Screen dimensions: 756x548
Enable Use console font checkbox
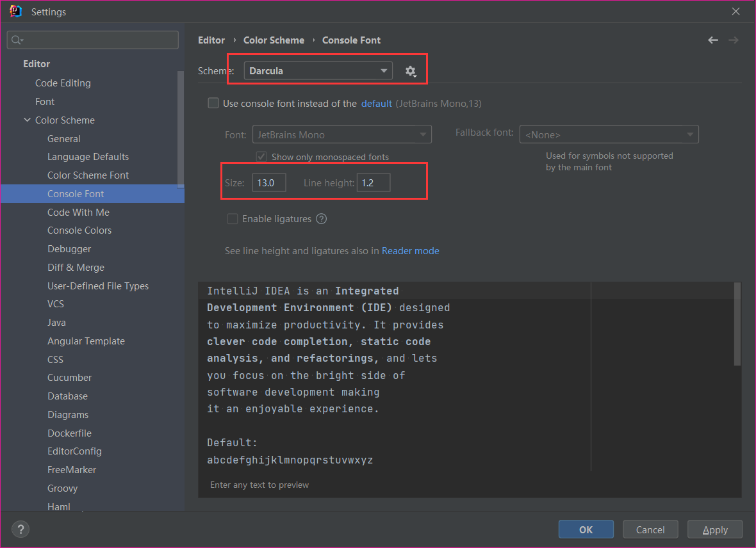213,103
